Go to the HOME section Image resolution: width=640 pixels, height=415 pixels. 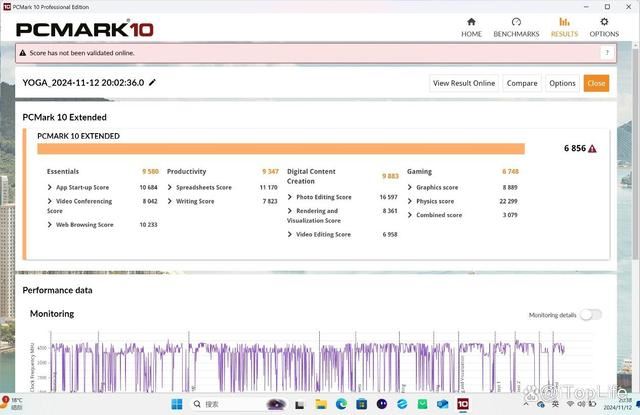pyautogui.click(x=471, y=27)
